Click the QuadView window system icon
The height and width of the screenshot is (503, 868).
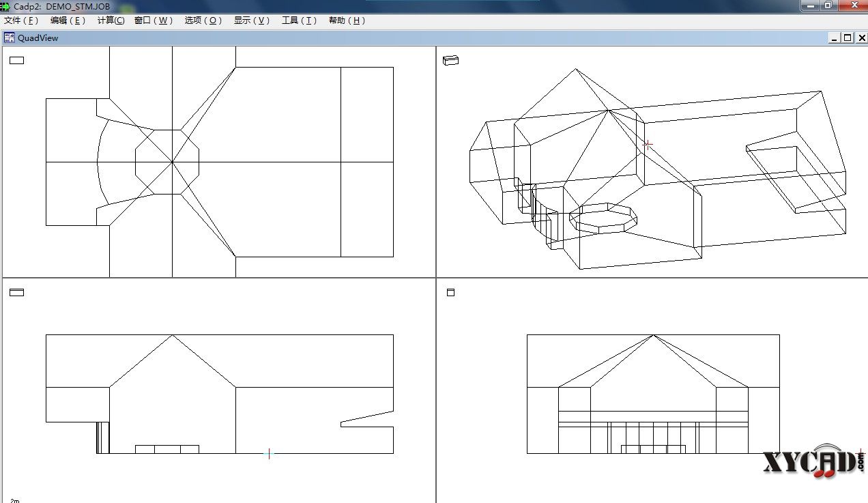pyautogui.click(x=10, y=38)
